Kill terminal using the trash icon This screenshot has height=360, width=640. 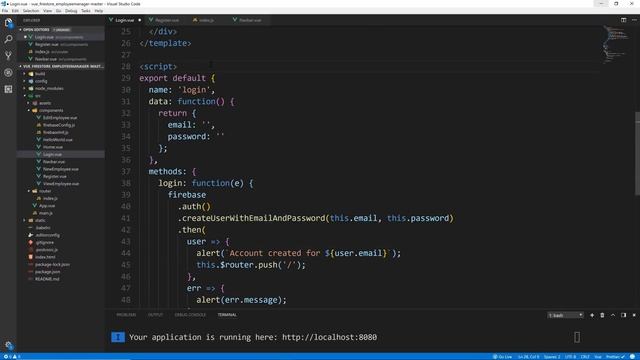point(602,315)
